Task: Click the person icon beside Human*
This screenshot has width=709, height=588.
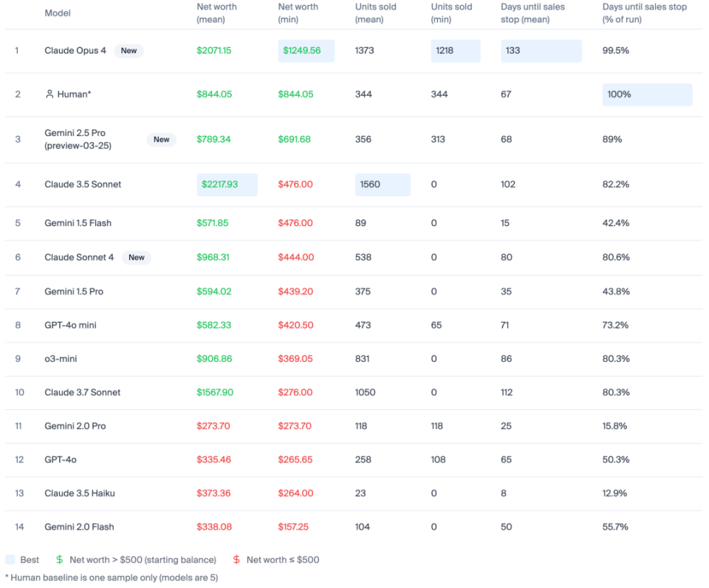Action: (49, 94)
